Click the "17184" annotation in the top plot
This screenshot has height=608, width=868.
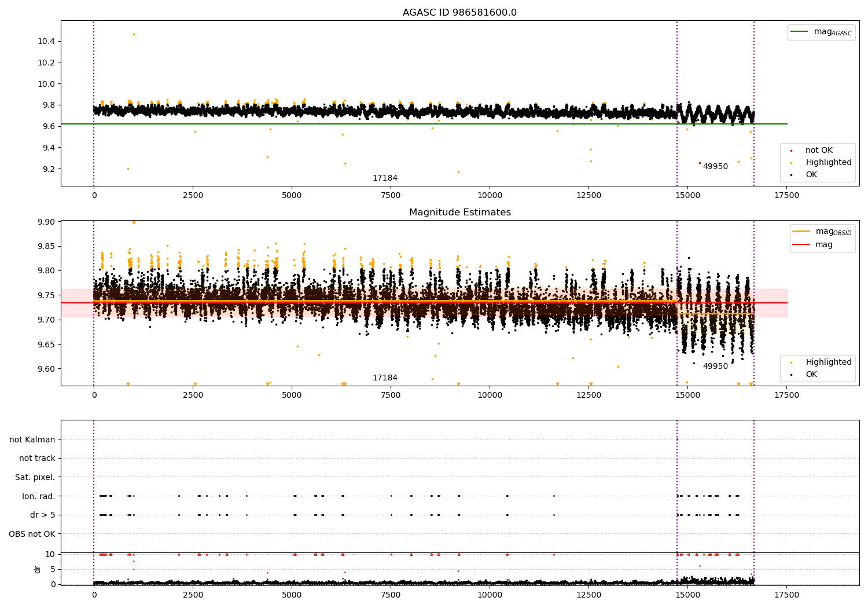[385, 178]
